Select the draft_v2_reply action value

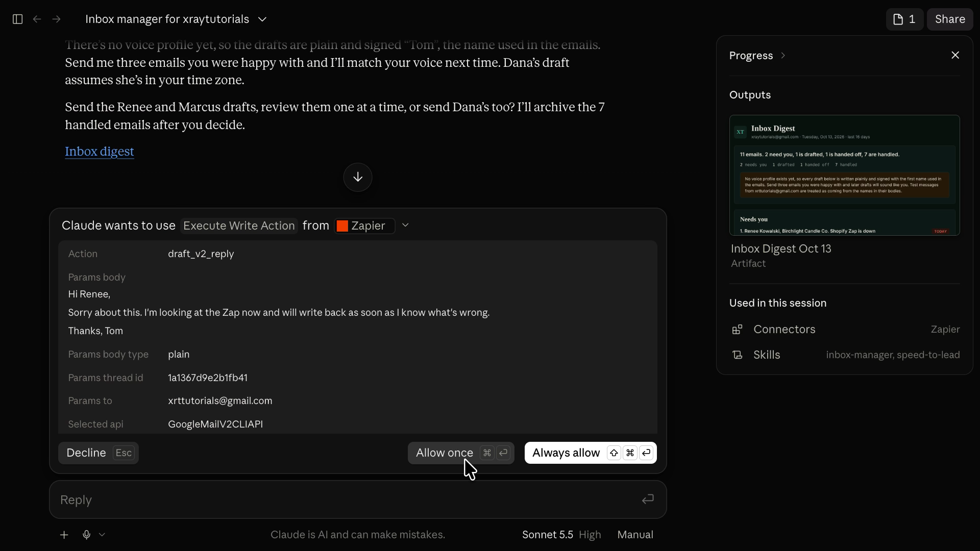(201, 254)
